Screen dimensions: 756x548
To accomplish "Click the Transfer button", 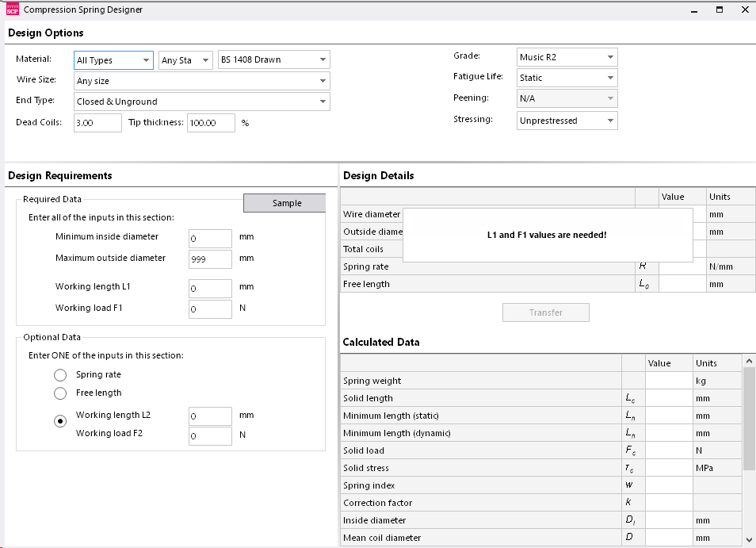I will (545, 312).
